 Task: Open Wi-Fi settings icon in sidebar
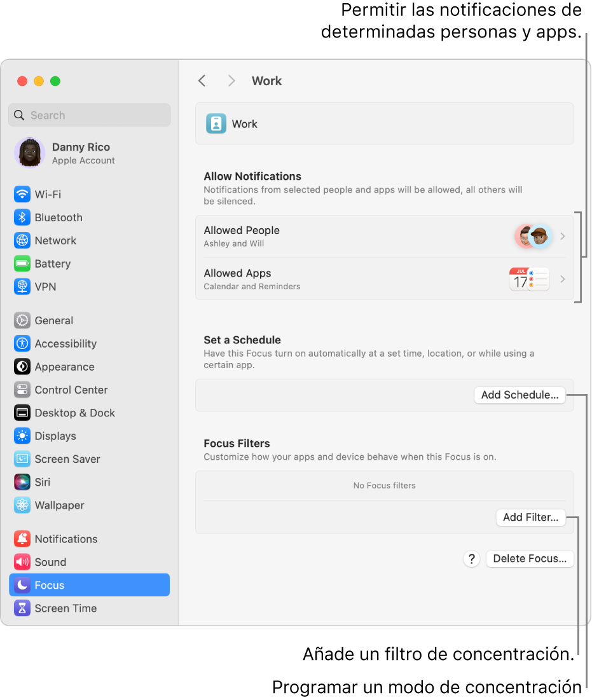click(22, 194)
